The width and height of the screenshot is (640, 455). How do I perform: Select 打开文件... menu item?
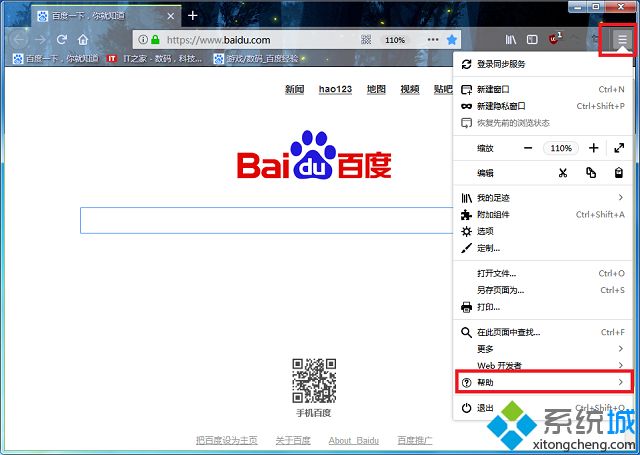tap(543, 273)
